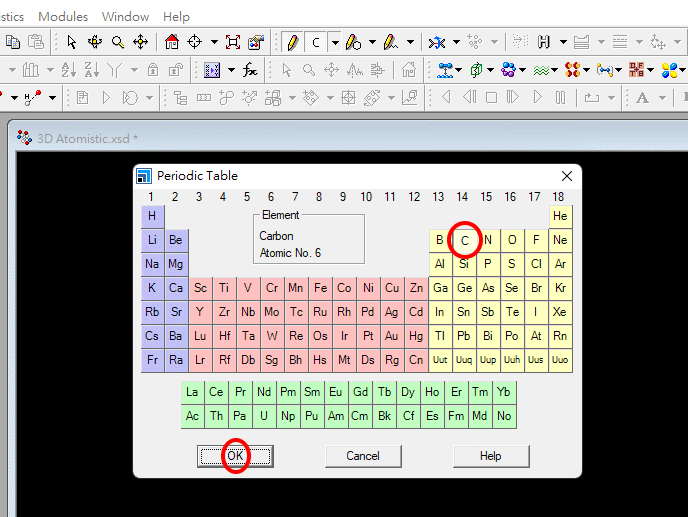
Task: Select the Selection arrow tool
Action: click(x=71, y=42)
